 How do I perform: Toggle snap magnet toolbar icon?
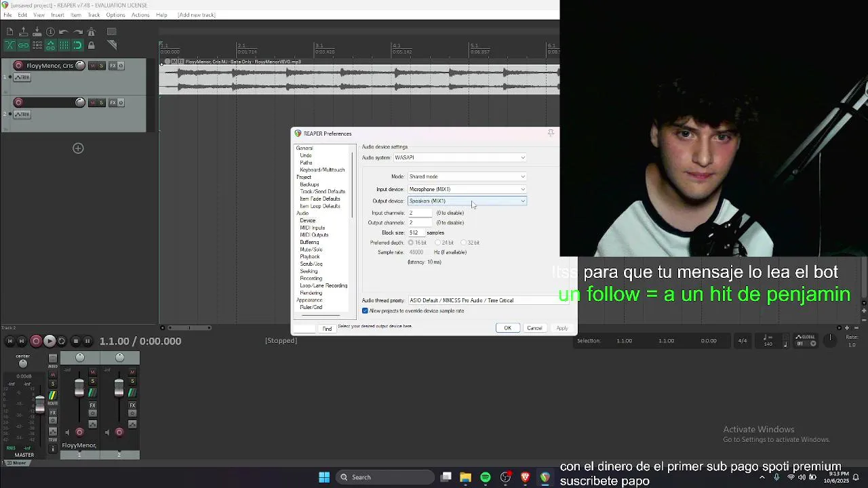[x=77, y=45]
